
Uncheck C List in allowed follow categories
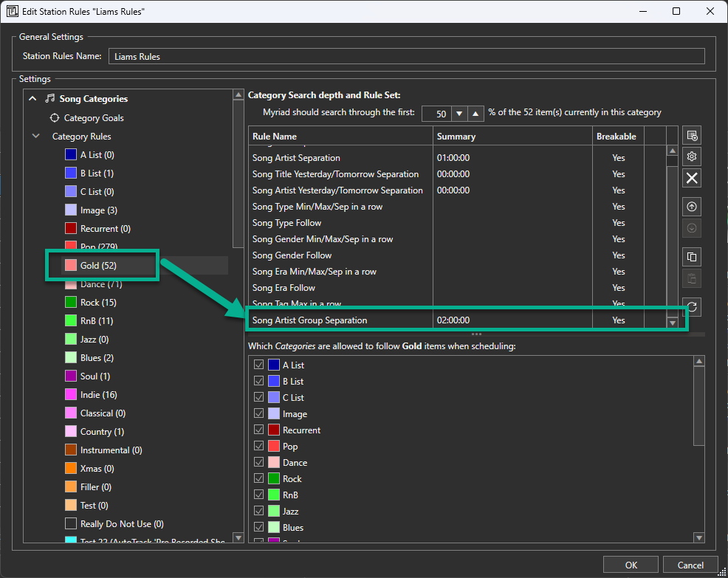point(258,397)
